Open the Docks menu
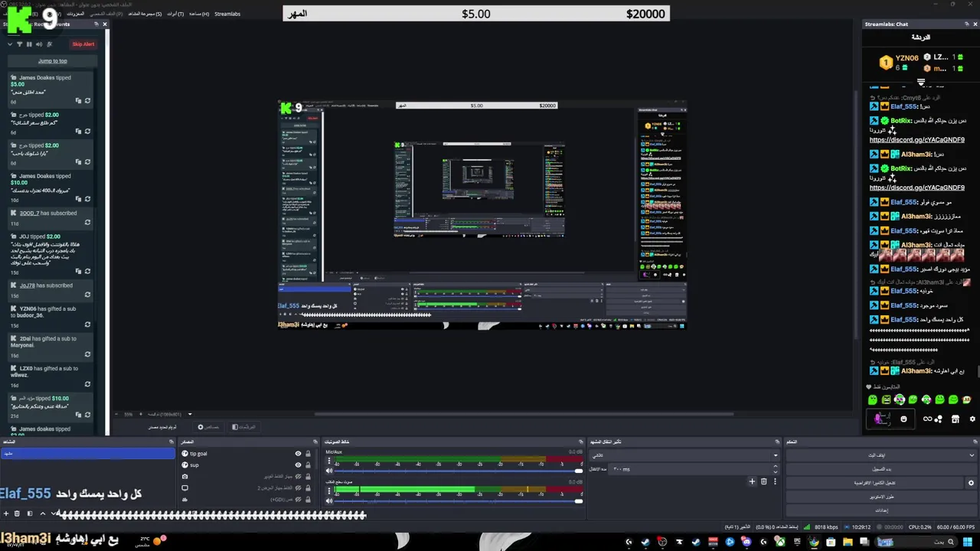This screenshot has width=980, height=551. [x=75, y=14]
